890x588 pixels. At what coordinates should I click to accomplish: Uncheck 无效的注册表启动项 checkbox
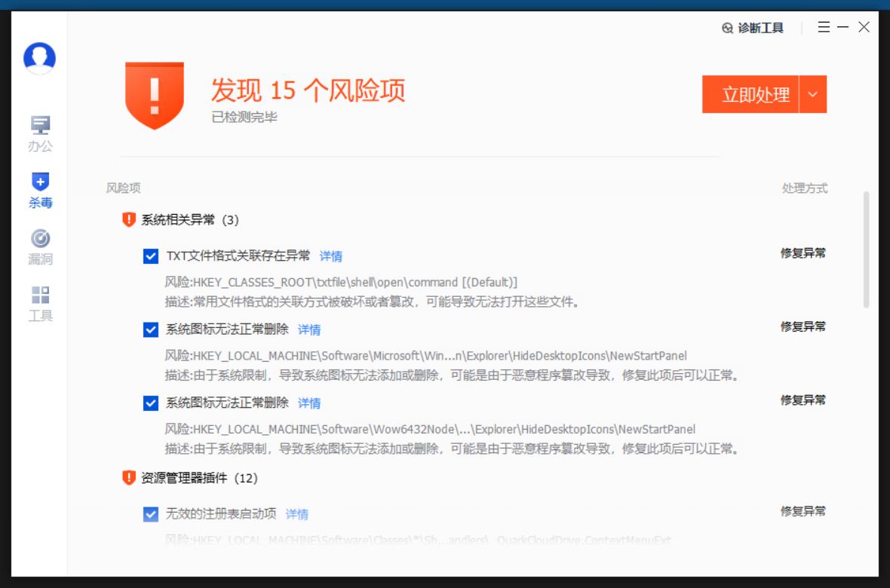(x=150, y=514)
